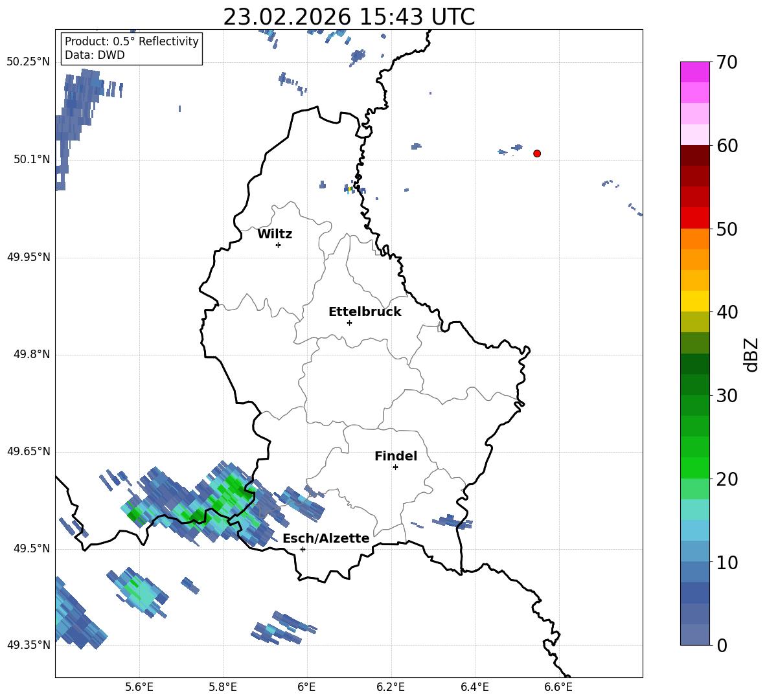767x700 pixels.
Task: Click the colorbar tick label 10
Action: 727,562
